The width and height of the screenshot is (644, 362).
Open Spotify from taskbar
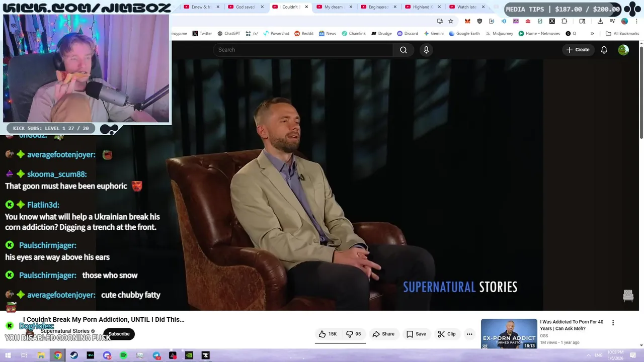(123, 355)
